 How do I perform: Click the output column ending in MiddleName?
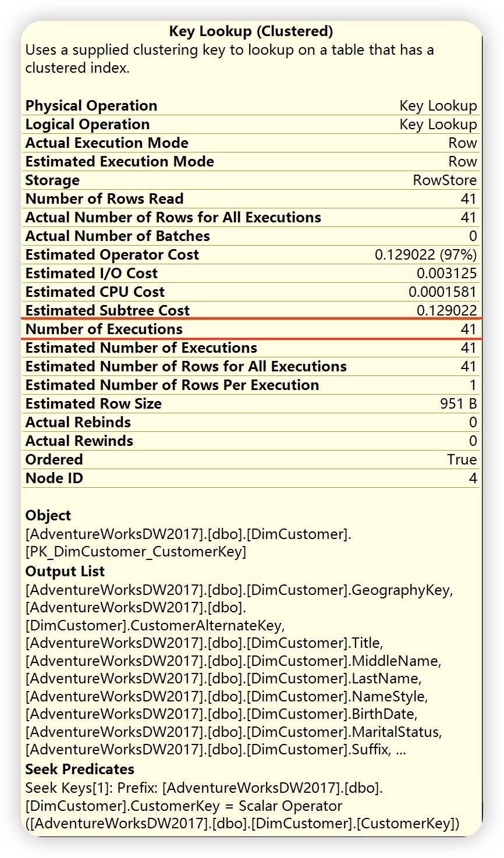[233, 661]
